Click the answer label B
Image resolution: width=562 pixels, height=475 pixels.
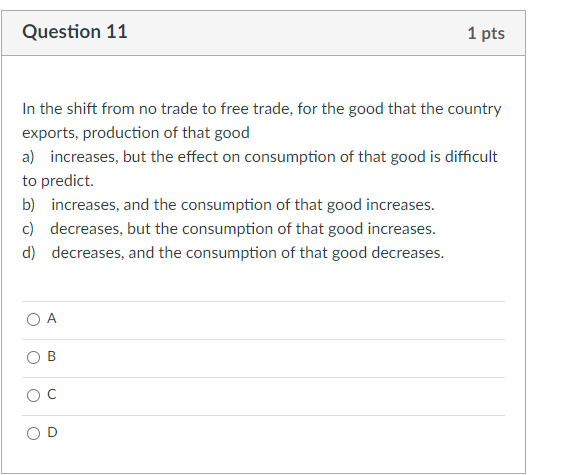(x=52, y=356)
